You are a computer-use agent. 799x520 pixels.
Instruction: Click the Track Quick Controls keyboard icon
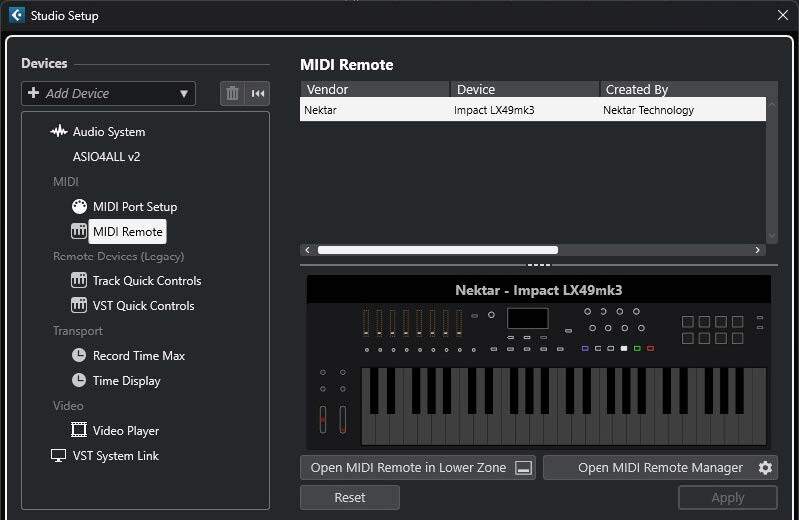[79, 281]
